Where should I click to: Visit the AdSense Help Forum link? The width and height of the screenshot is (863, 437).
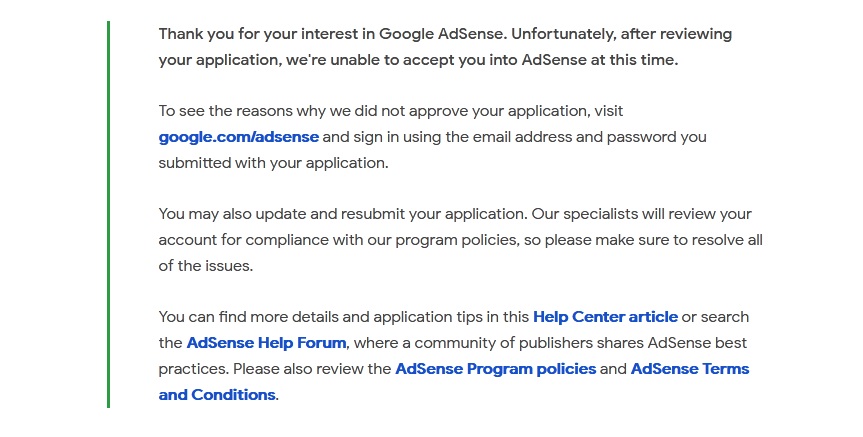(266, 343)
